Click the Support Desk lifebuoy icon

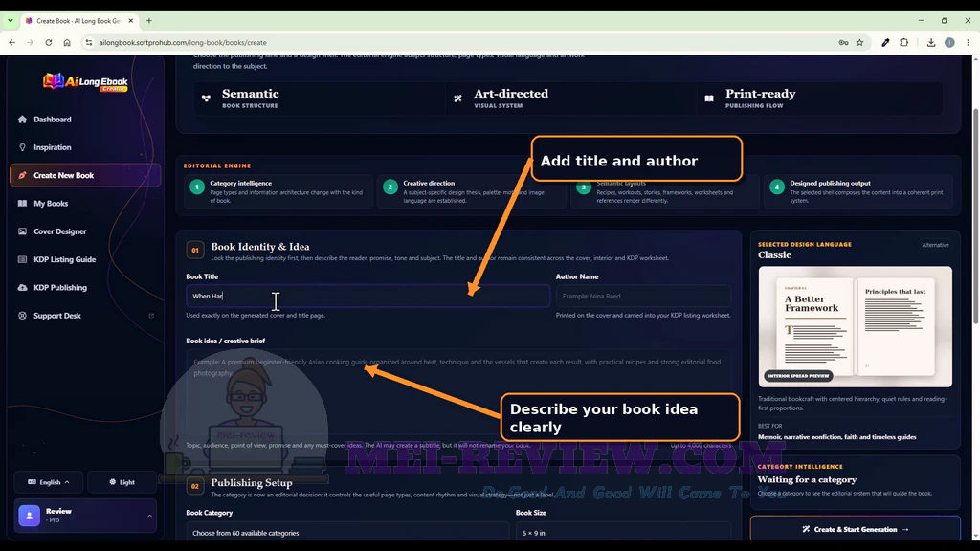[23, 316]
